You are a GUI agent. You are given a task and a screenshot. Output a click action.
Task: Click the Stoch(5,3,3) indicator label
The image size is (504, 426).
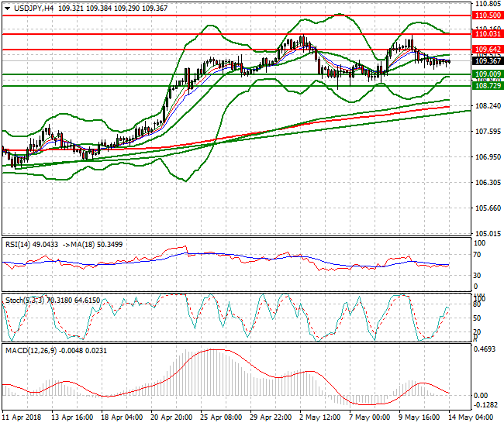pyautogui.click(x=26, y=299)
